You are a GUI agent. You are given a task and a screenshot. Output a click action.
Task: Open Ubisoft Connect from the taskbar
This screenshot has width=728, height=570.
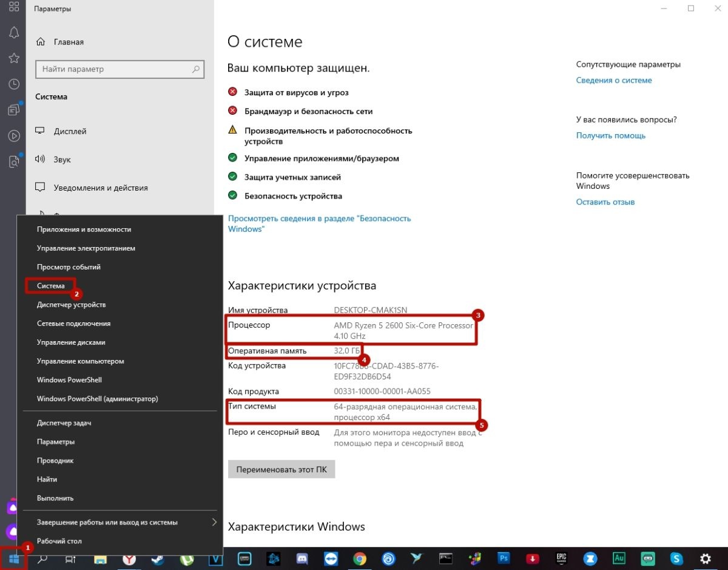pyautogui.click(x=388, y=558)
